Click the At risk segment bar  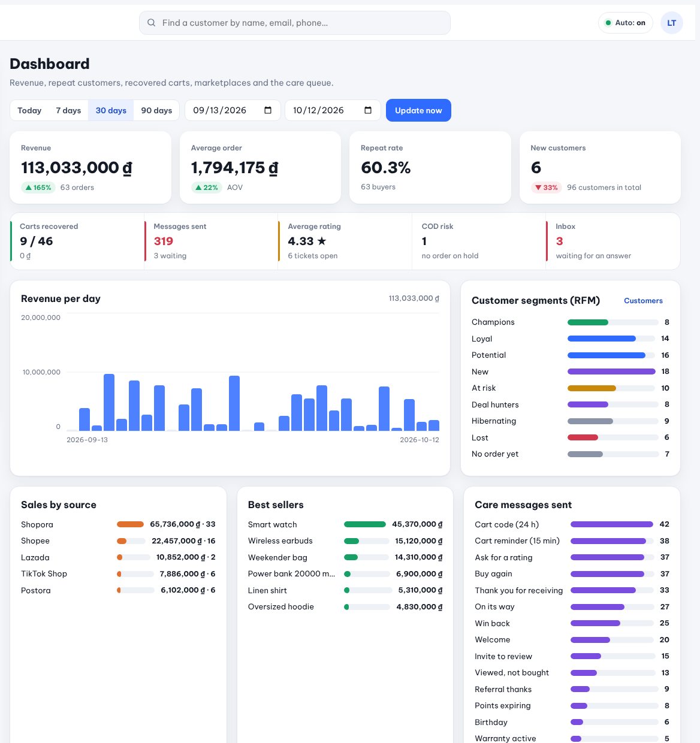[612, 388]
